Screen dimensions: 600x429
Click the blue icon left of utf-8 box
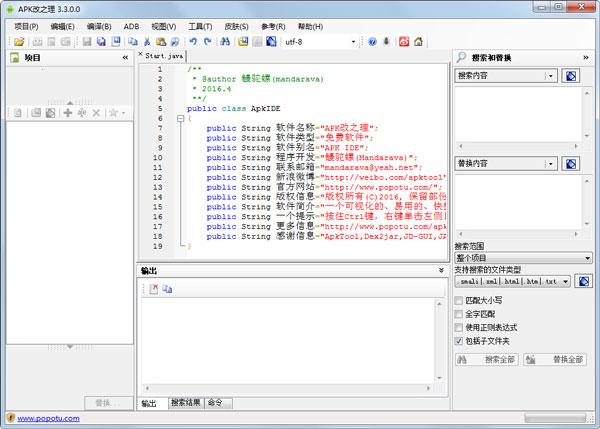[271, 41]
